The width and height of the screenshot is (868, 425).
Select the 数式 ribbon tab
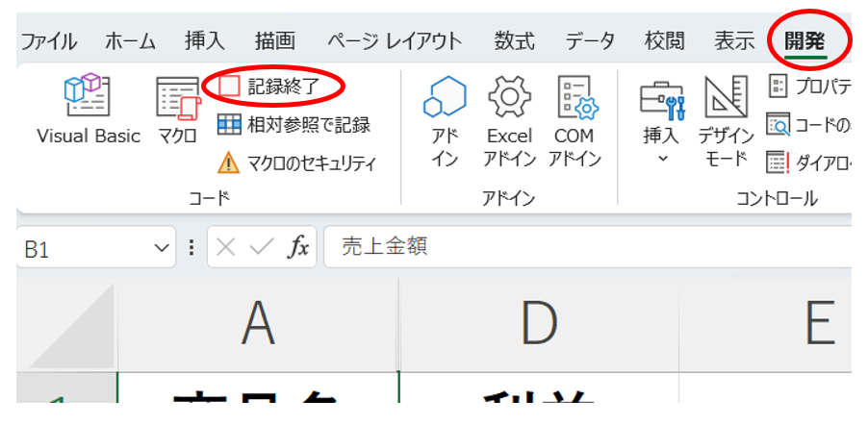pyautogui.click(x=514, y=40)
